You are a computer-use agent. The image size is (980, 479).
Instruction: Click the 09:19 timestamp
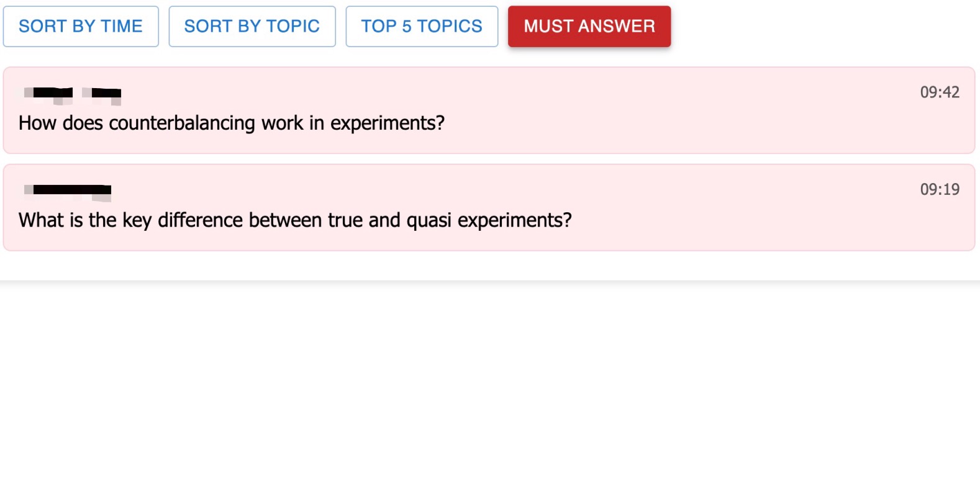point(939,189)
